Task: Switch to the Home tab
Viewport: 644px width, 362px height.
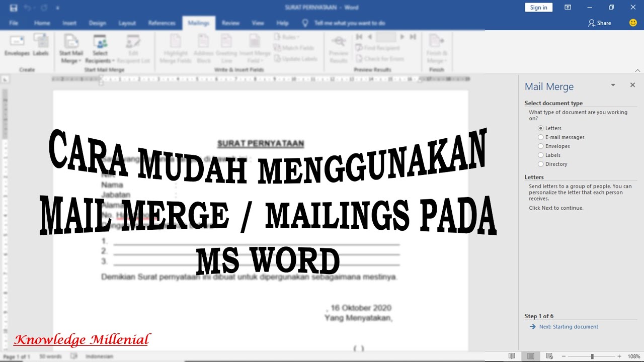Action: point(42,23)
